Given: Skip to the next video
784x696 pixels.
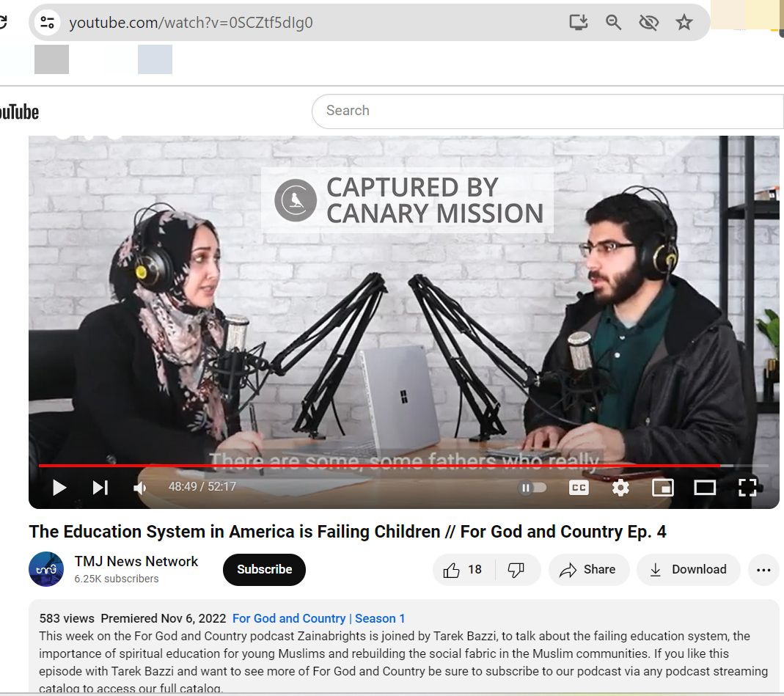Looking at the screenshot, I should click(x=100, y=487).
